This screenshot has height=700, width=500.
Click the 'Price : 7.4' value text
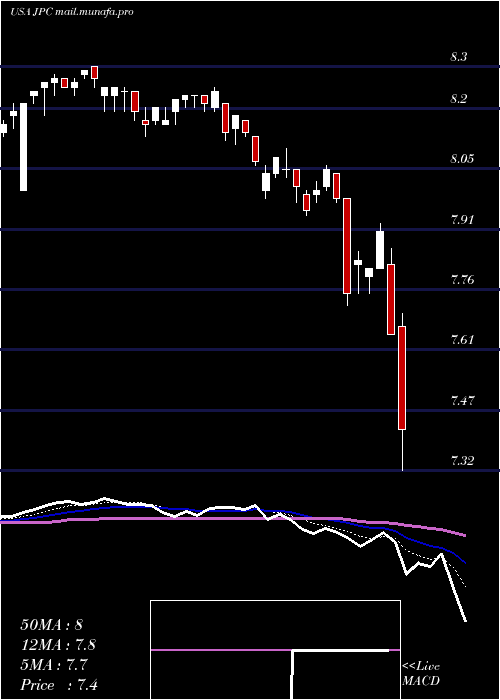pyautogui.click(x=59, y=685)
